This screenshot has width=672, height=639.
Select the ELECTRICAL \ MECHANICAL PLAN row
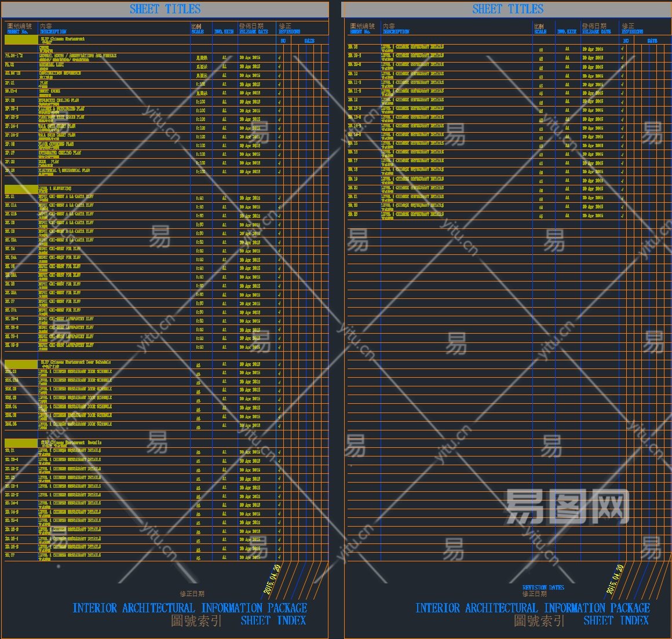(x=64, y=171)
